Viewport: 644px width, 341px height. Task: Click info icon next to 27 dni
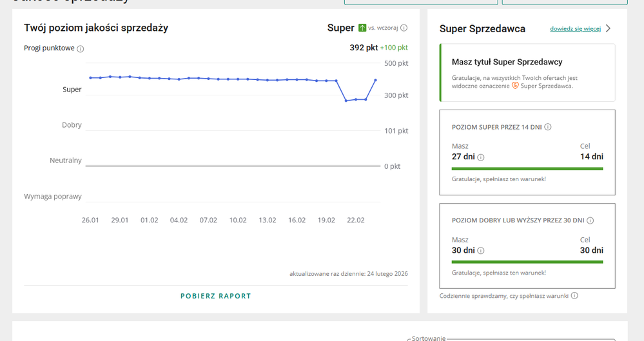coord(481,157)
